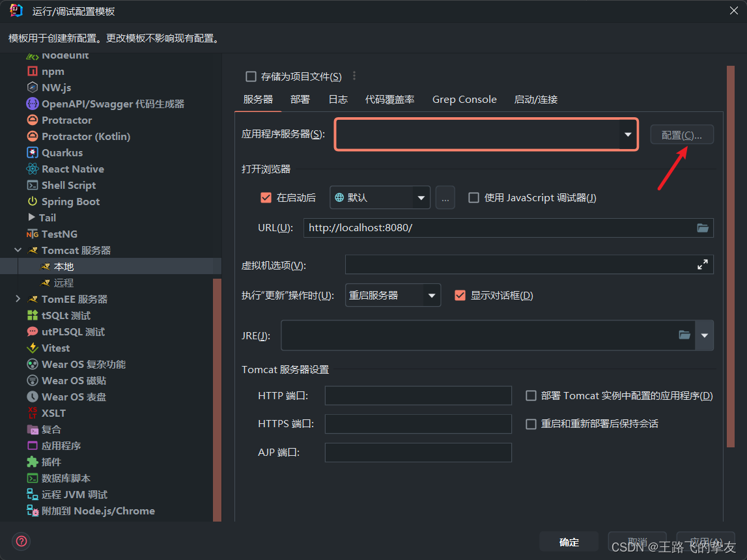This screenshot has height=560, width=747.
Task: Click the three-dot options beside 存储为项目文件
Action: (x=354, y=76)
